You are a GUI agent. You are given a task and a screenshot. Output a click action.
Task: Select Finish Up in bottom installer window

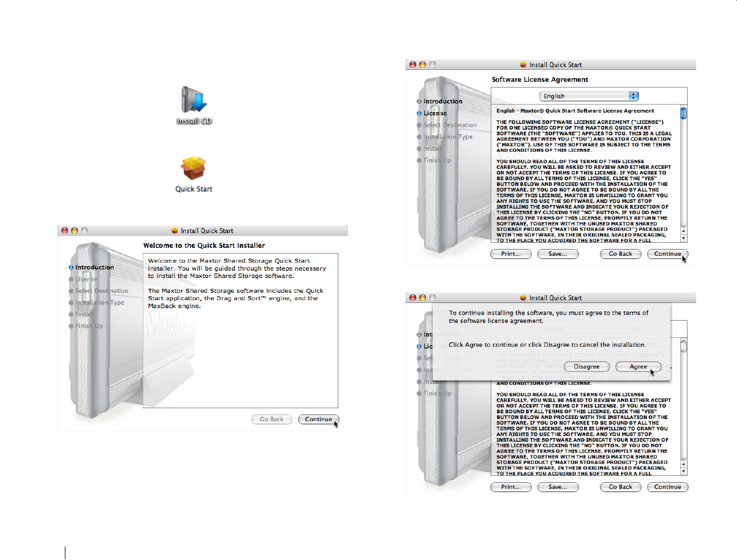pyautogui.click(x=434, y=393)
